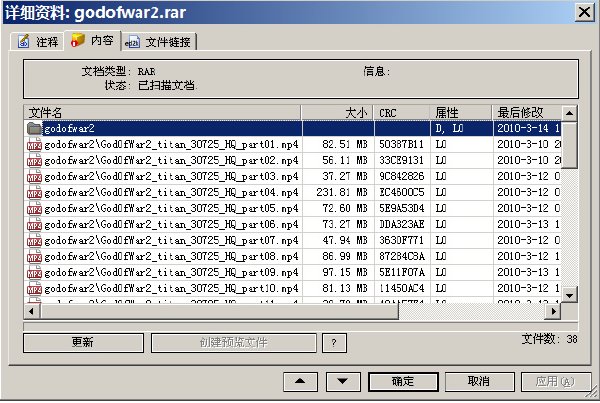Screen dimensions: 600x403
Task: Click CRC value DDA323AE
Action: (x=401, y=225)
